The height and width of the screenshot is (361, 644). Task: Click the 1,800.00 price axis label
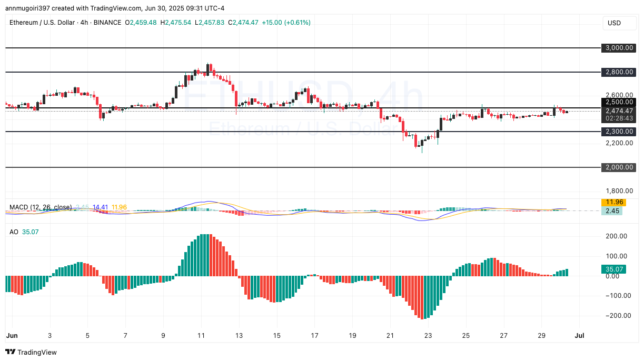coord(619,191)
